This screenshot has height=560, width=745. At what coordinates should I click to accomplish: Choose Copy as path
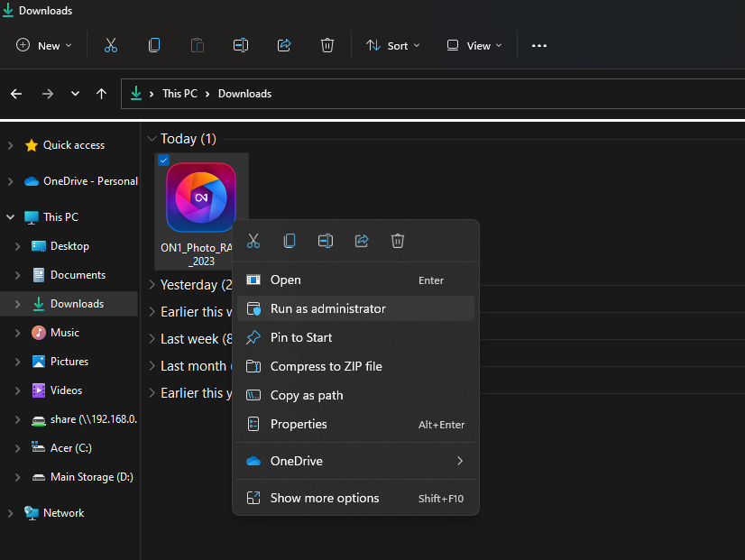click(x=355, y=395)
